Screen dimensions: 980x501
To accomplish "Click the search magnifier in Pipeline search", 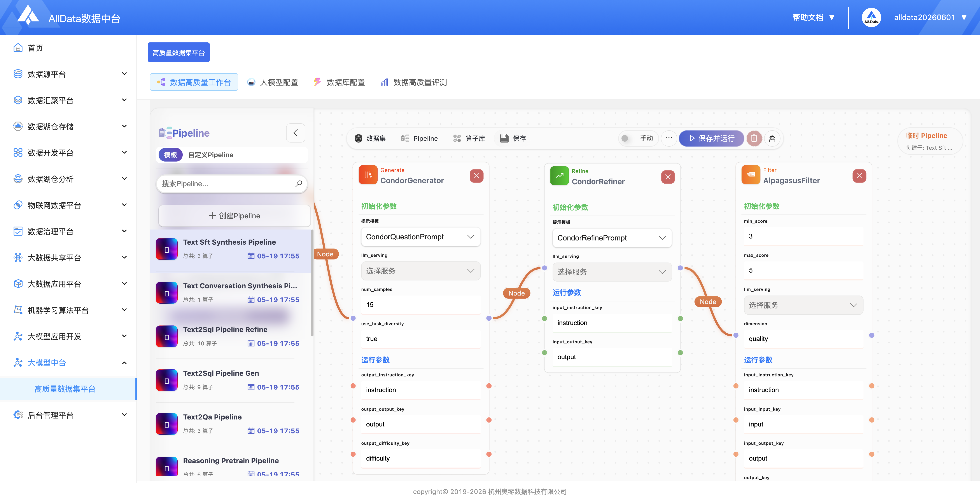I will 299,184.
